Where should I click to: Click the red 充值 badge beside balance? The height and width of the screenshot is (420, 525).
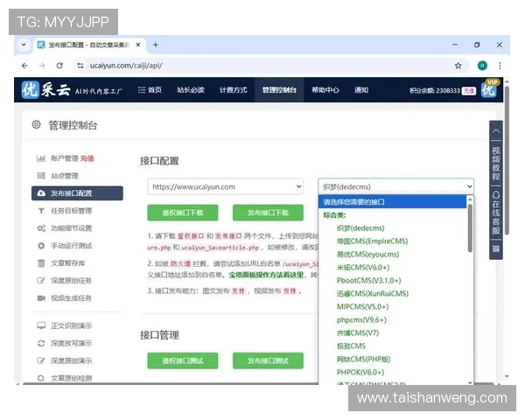469,91
